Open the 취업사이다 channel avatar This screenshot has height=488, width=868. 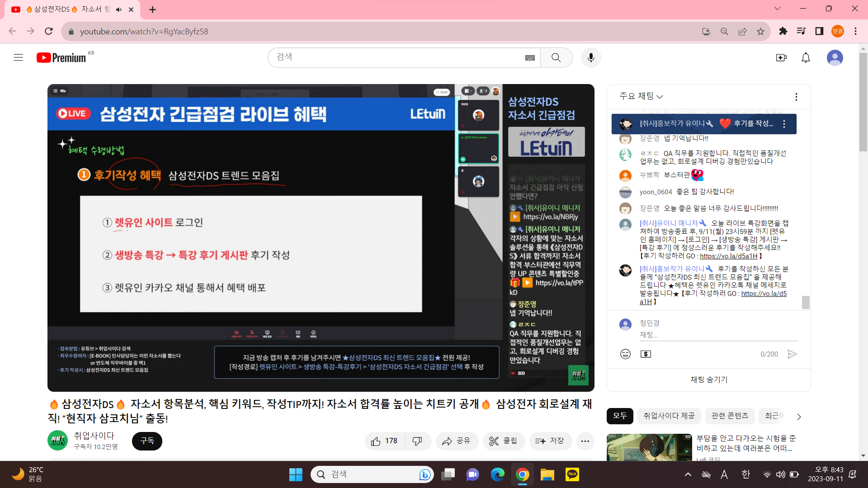57,441
